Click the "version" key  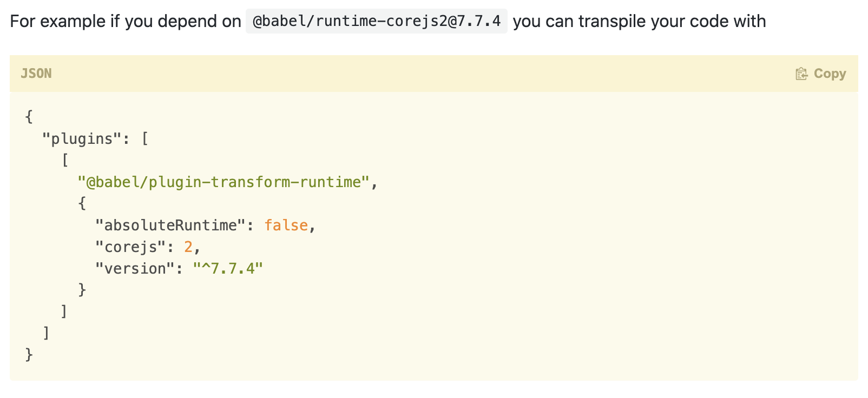click(x=135, y=269)
